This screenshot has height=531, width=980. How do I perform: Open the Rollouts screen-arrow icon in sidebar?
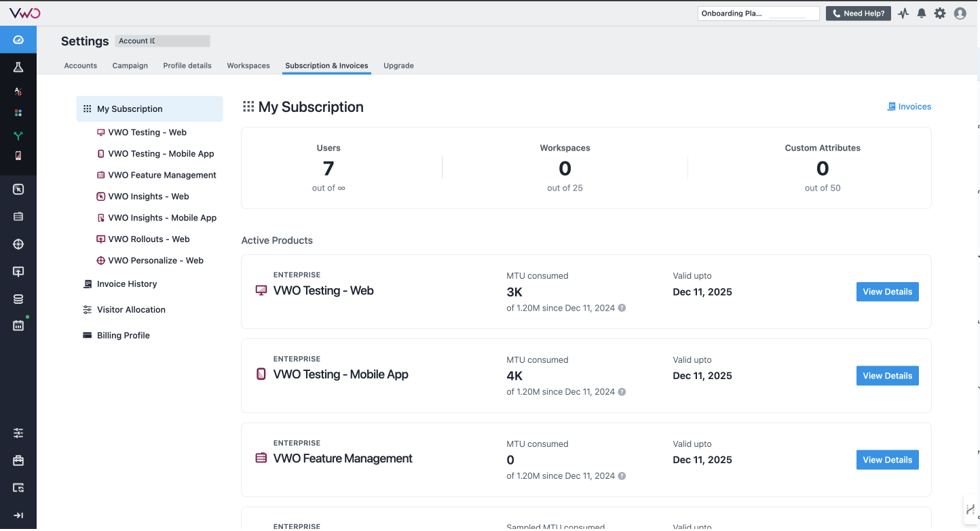tap(18, 271)
